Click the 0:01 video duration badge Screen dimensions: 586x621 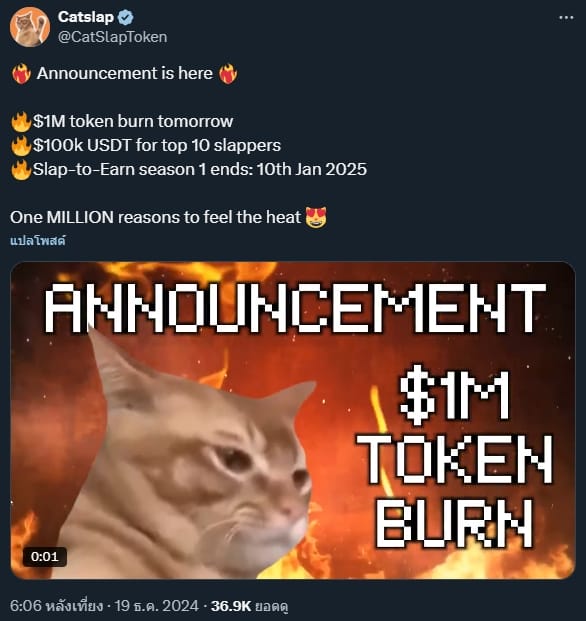coord(44,556)
